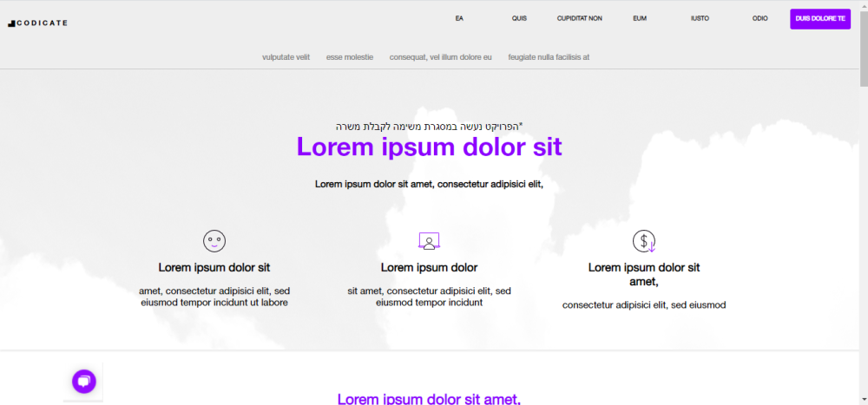Open the esse molestie tab

pyautogui.click(x=350, y=57)
